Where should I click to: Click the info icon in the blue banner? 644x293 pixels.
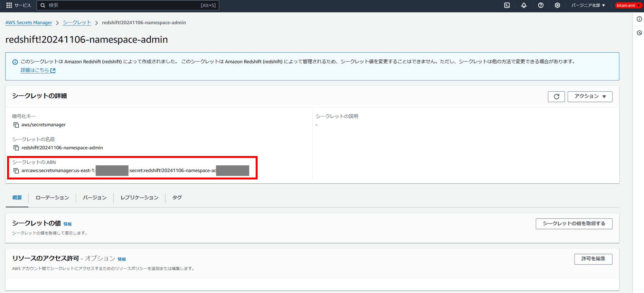click(x=15, y=62)
